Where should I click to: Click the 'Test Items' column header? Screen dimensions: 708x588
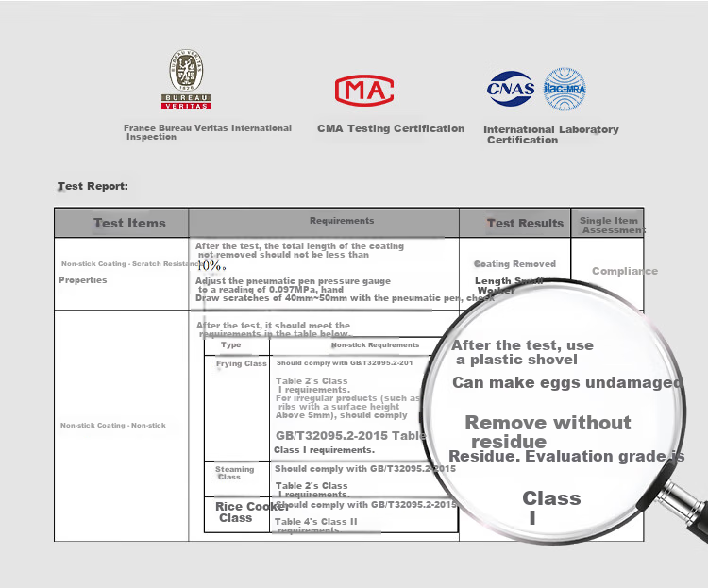[129, 223]
